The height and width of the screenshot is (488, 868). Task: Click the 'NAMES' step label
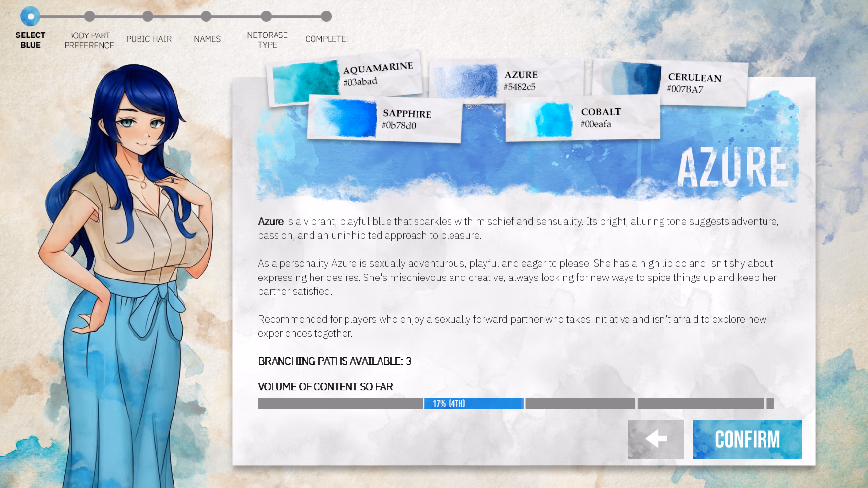coord(207,39)
